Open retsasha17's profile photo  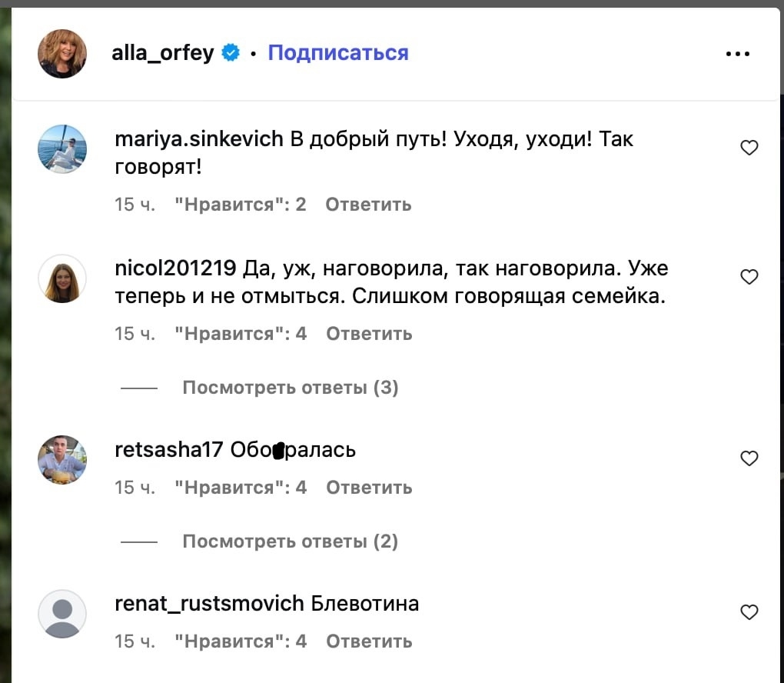(62, 459)
